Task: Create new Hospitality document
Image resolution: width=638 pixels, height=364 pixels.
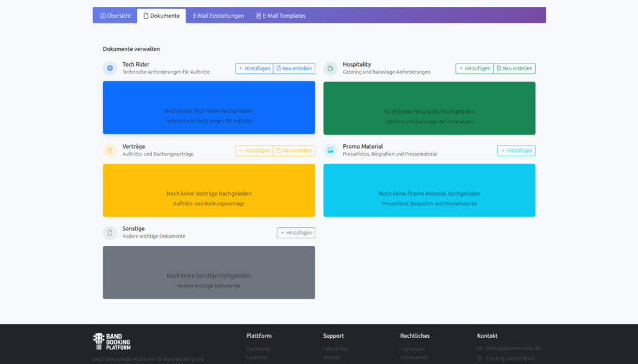Action: pos(514,68)
